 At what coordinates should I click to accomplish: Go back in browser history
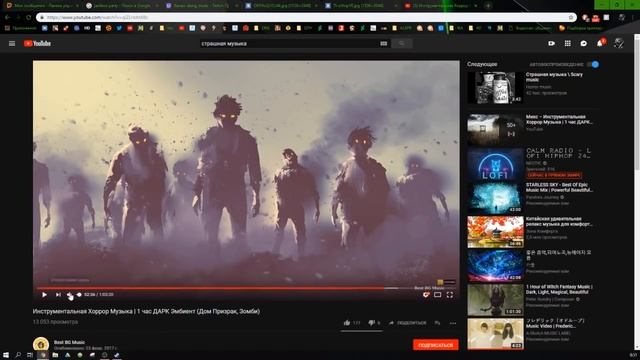click(7, 18)
